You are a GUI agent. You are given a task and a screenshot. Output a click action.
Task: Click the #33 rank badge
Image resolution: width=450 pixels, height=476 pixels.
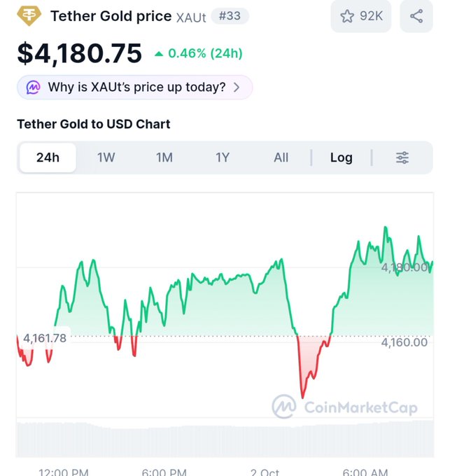coord(230,16)
